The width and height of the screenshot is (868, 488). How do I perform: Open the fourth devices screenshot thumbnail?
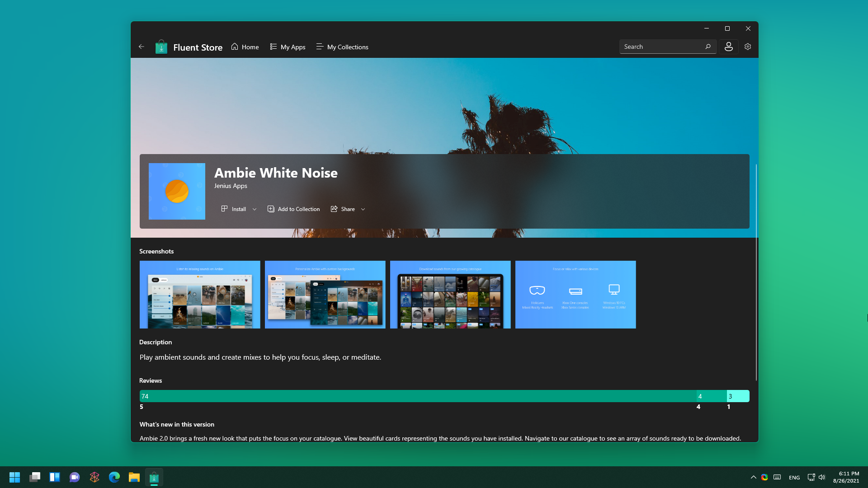coord(576,295)
